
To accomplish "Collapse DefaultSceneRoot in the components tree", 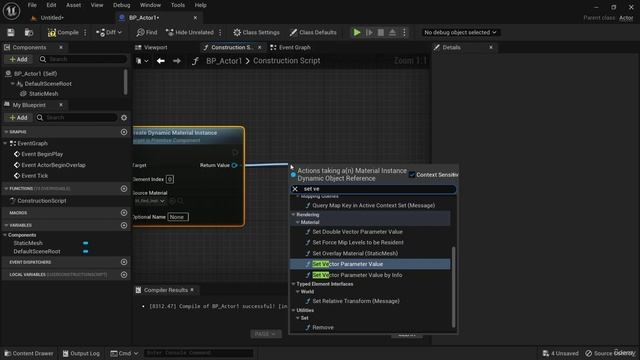I will tap(13, 84).
